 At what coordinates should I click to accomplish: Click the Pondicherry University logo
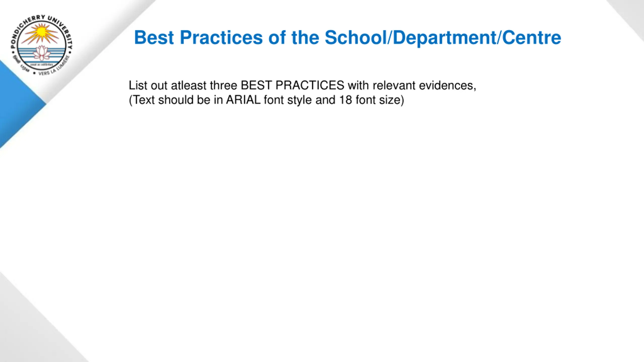(42, 45)
